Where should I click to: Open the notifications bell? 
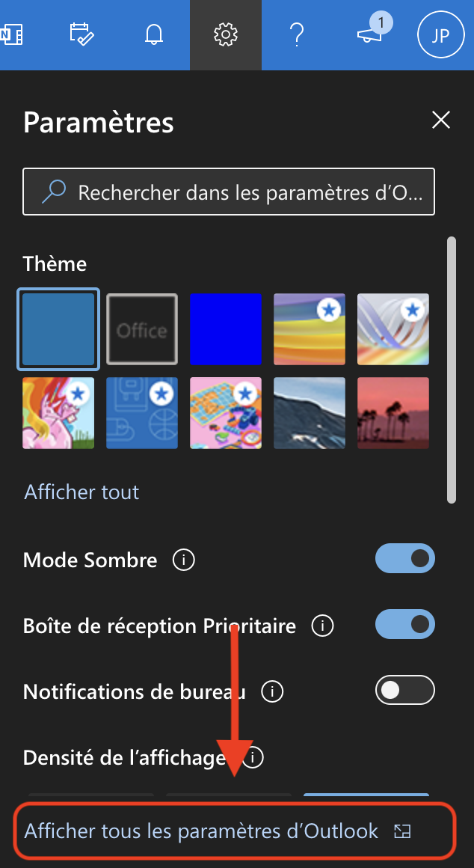(x=154, y=34)
